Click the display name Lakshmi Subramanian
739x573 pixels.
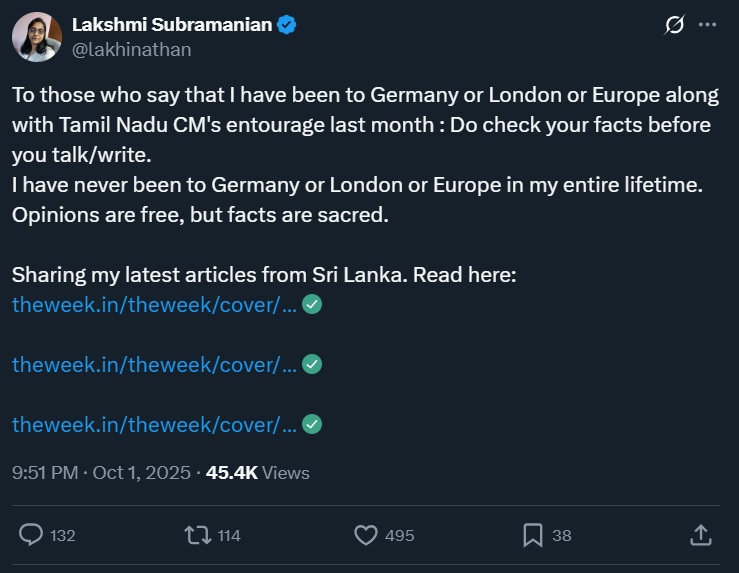tap(172, 25)
